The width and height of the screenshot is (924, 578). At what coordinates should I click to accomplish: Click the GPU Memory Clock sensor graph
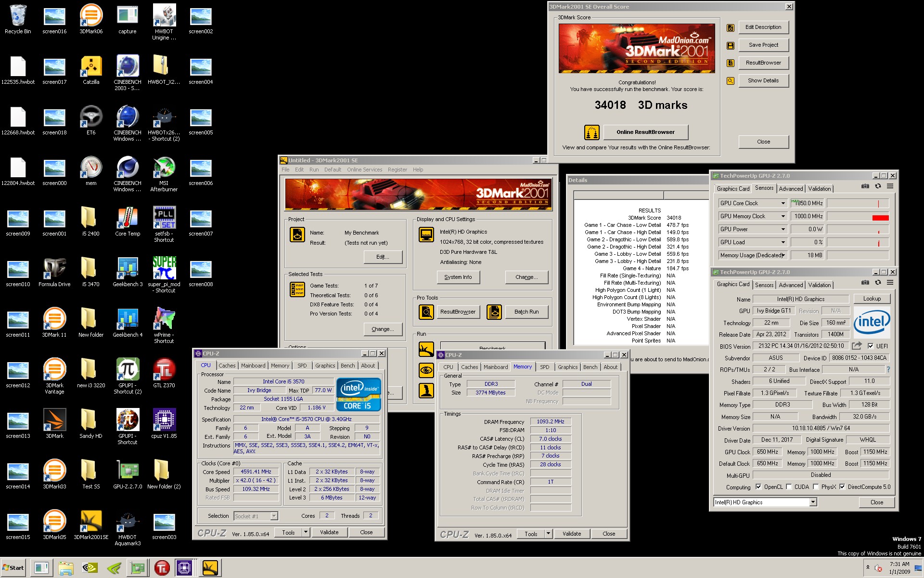click(x=858, y=216)
